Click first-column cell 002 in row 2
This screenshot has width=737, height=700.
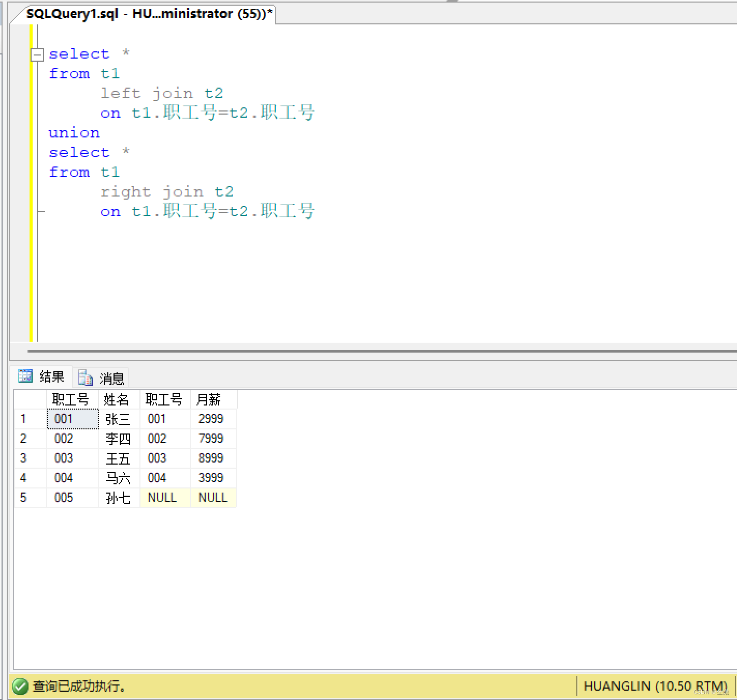pos(73,439)
